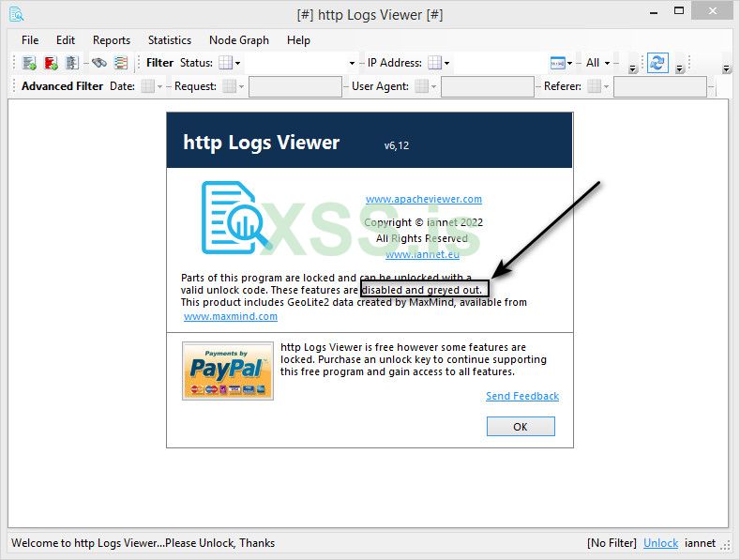Follow the www.apacheviewer.com link
The width and height of the screenshot is (740, 560).
pos(424,199)
